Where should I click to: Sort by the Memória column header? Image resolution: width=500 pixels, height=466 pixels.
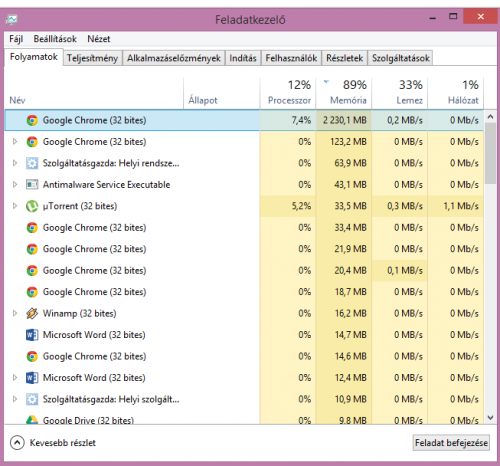pyautogui.click(x=344, y=93)
